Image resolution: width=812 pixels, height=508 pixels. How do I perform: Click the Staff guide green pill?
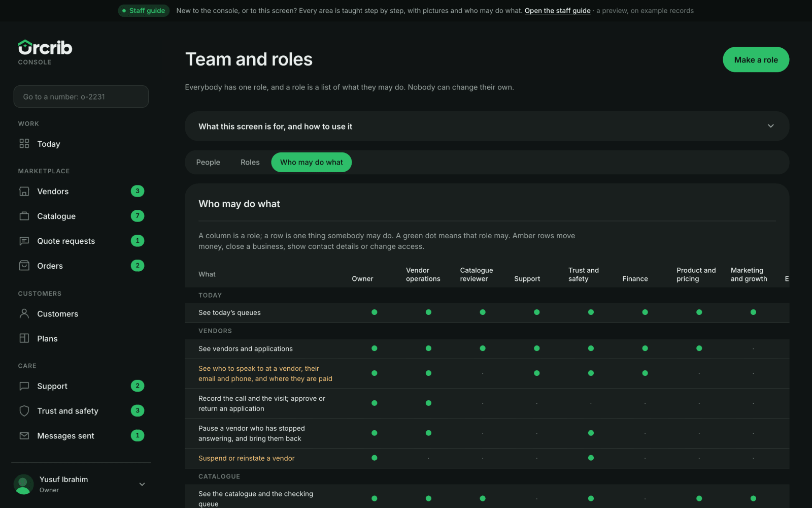tap(144, 11)
